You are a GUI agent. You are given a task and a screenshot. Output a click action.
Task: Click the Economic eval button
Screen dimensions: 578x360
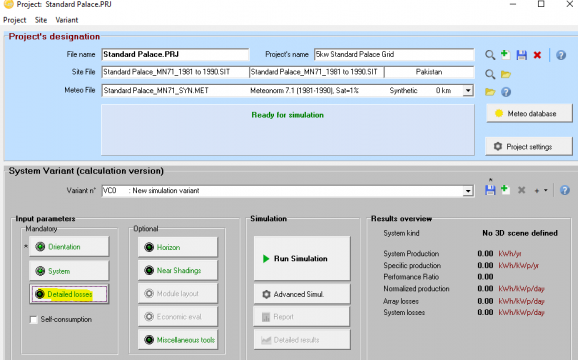(178, 317)
